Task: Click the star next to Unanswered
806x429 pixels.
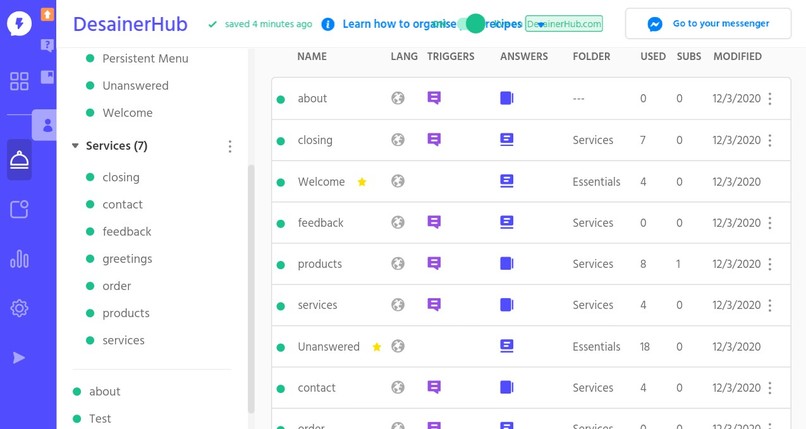Action: 377,347
